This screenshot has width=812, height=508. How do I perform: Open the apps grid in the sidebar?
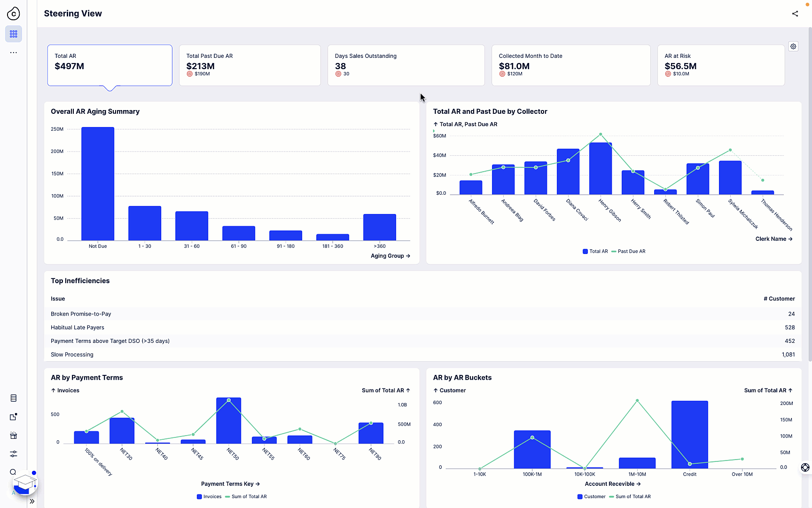point(13,34)
